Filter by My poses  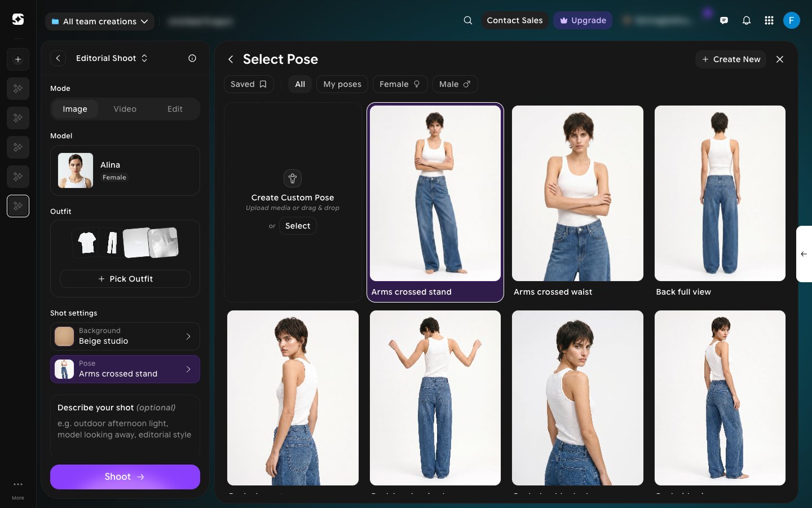tap(342, 84)
